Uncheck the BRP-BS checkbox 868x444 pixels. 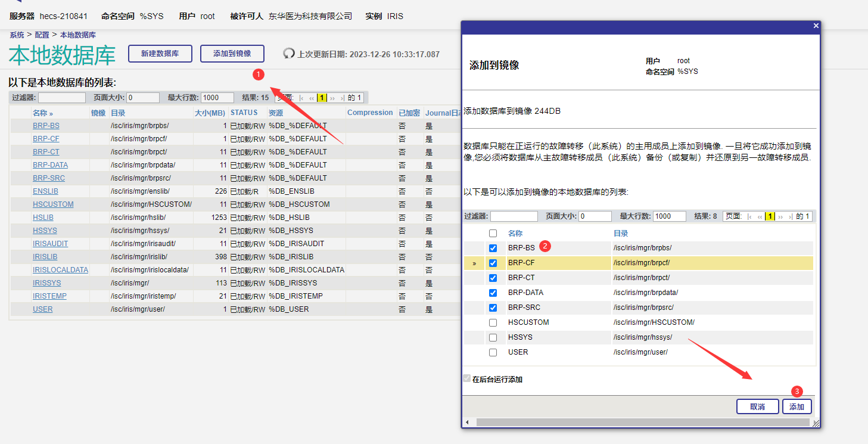coord(493,248)
